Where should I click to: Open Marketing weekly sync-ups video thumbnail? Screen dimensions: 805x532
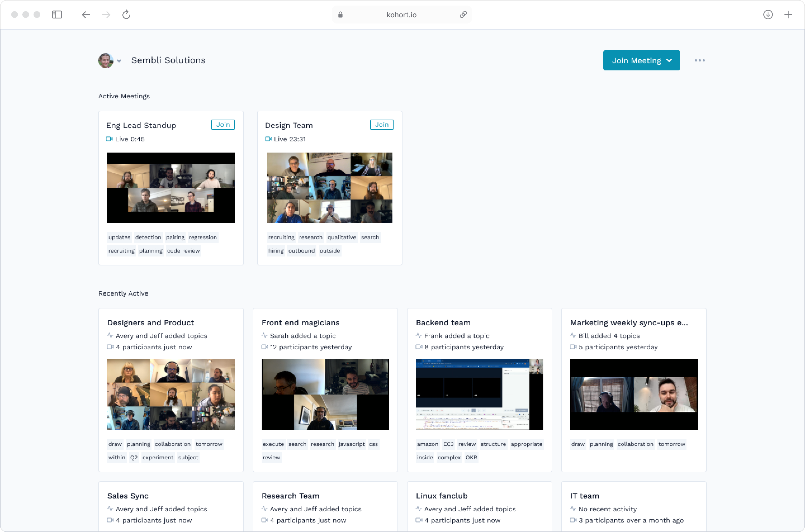click(634, 395)
